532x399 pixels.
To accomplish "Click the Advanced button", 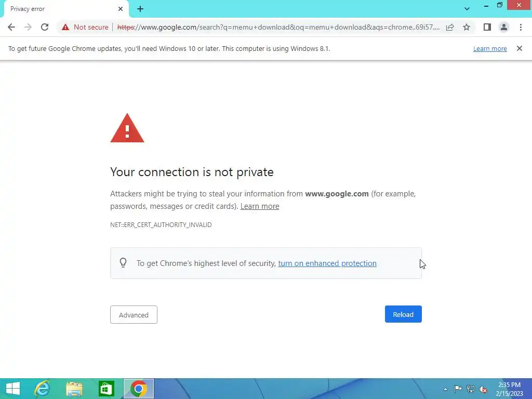I will tap(134, 314).
